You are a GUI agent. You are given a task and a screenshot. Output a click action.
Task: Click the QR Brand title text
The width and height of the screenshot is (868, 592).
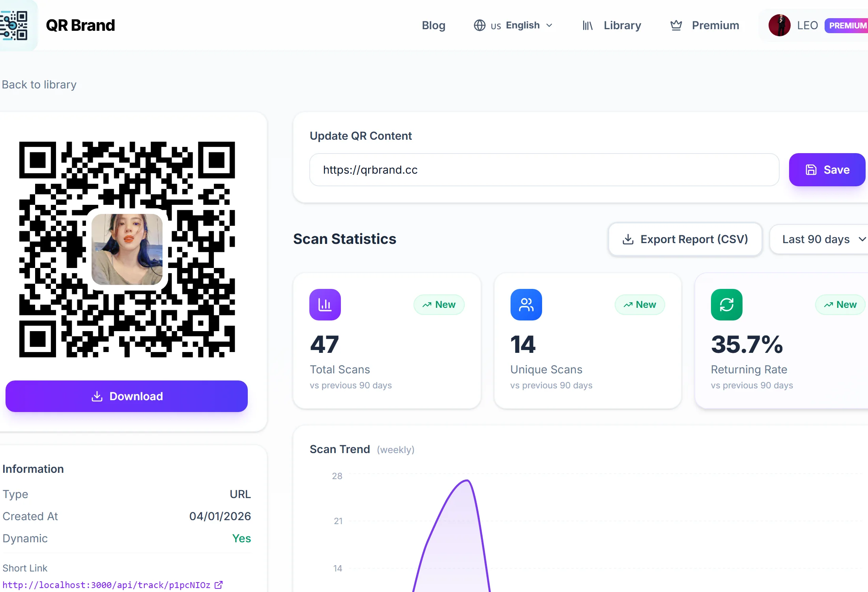(x=80, y=25)
